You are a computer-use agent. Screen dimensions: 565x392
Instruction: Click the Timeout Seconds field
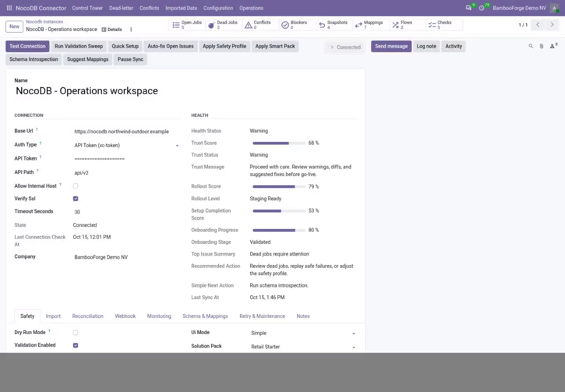pyautogui.click(x=127, y=212)
